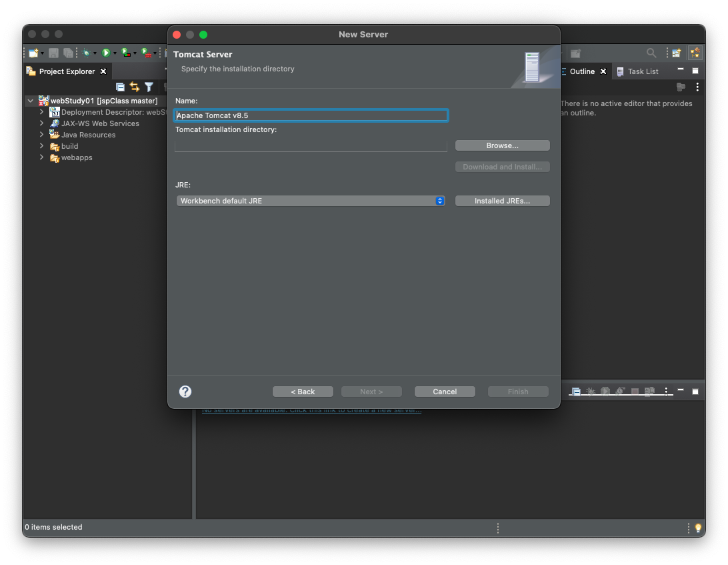Open the Run dropdown arrow
Image resolution: width=728 pixels, height=565 pixels.
tap(115, 53)
